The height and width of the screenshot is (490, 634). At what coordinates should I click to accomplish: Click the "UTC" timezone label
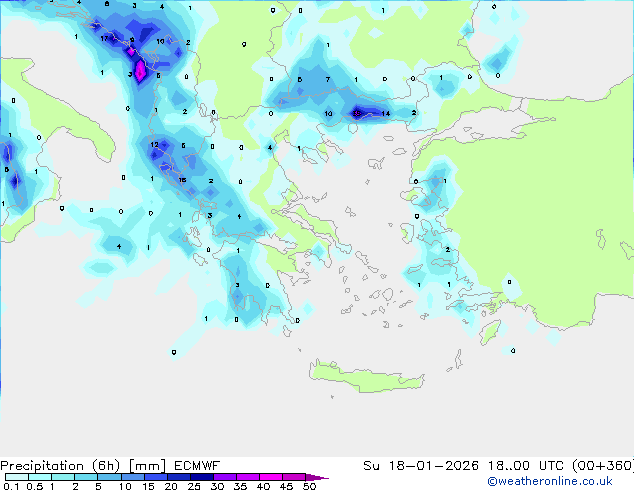(x=551, y=466)
